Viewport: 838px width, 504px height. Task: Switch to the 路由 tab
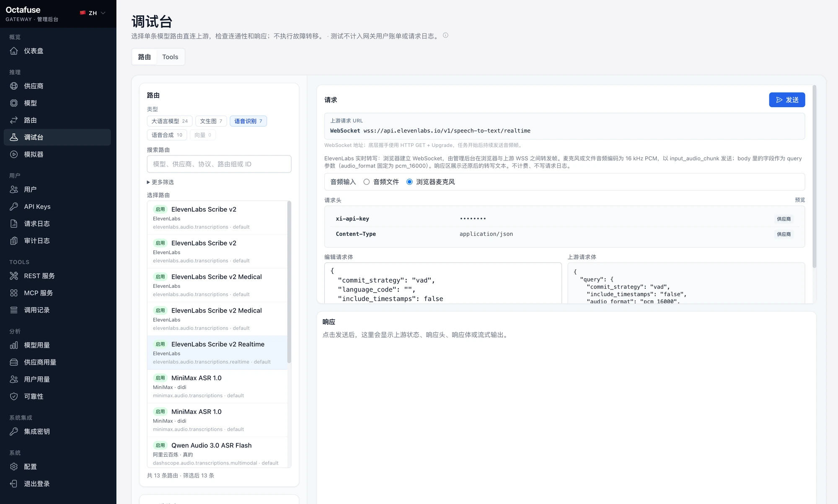[x=145, y=57]
